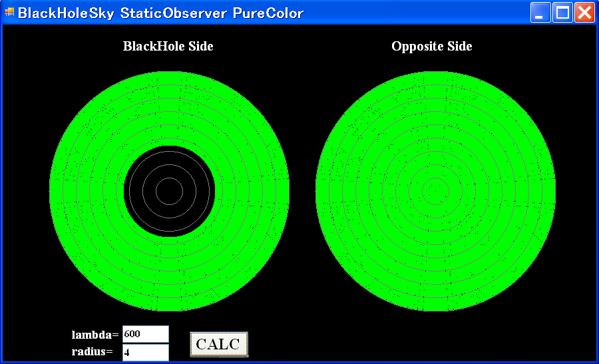Click the center of the black hole shadow

coord(169,191)
